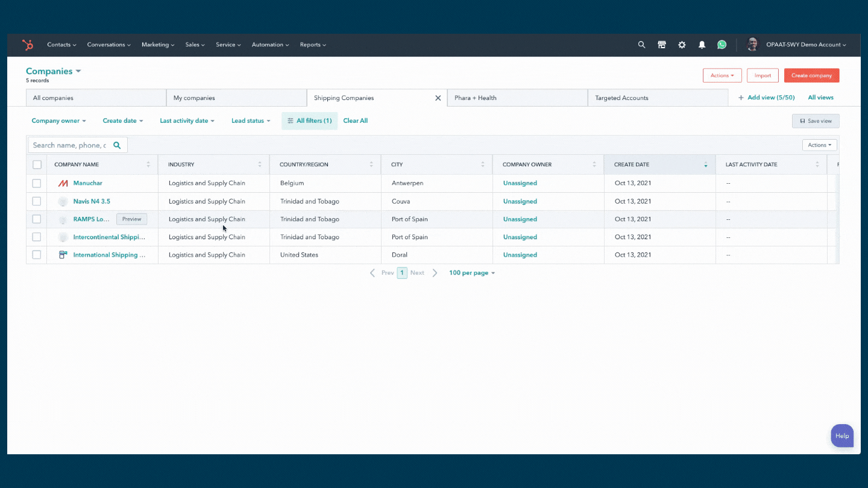This screenshot has height=488, width=868.
Task: Check the International Shipping row checkbox
Action: [37, 255]
